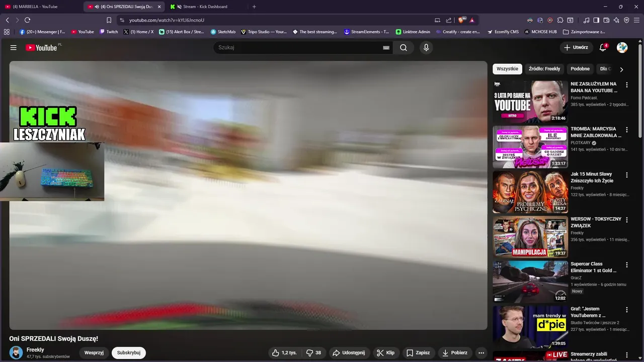Open the Linktree Admin bookmark
Image resolution: width=644 pixels, height=362 pixels.
[x=413, y=32]
